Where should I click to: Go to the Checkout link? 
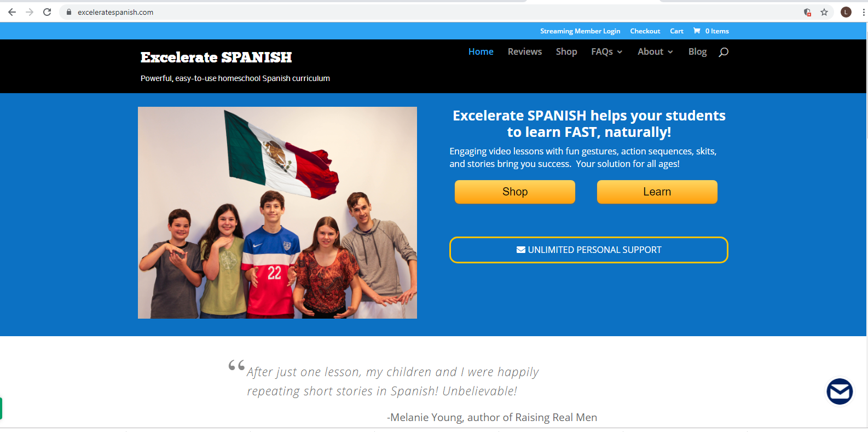pyautogui.click(x=645, y=31)
